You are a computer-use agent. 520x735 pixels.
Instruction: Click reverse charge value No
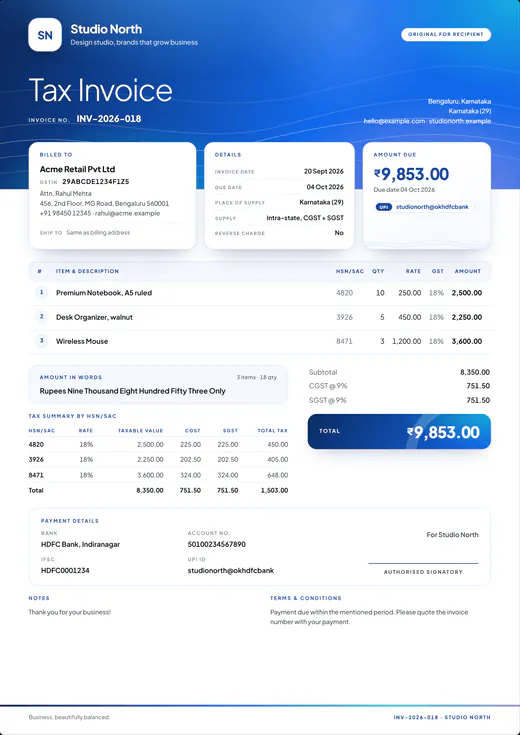point(339,233)
